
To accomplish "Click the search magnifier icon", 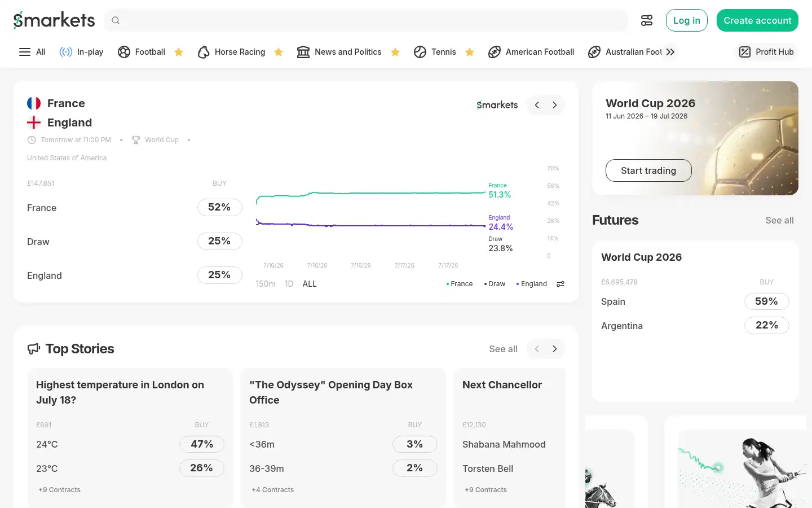I will tap(116, 20).
